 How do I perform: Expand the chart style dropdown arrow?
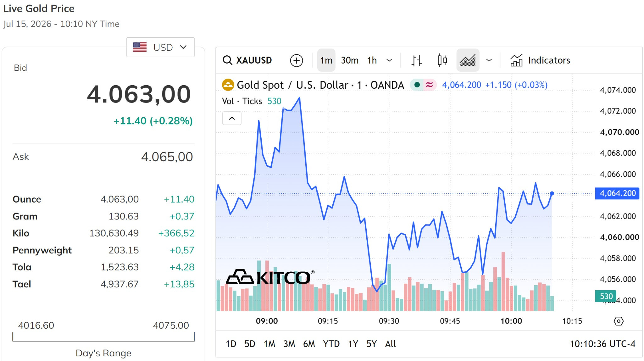tap(489, 60)
